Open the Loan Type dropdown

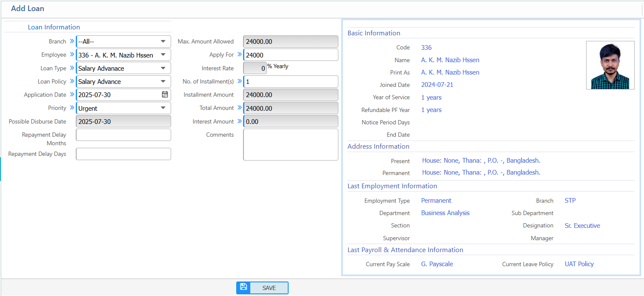[163, 68]
